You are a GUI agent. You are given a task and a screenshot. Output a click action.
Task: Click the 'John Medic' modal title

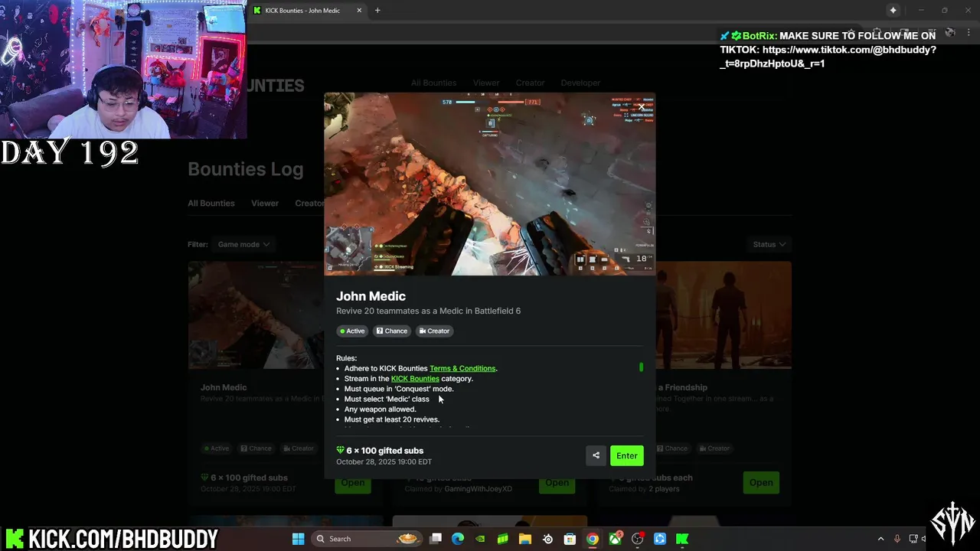(371, 296)
